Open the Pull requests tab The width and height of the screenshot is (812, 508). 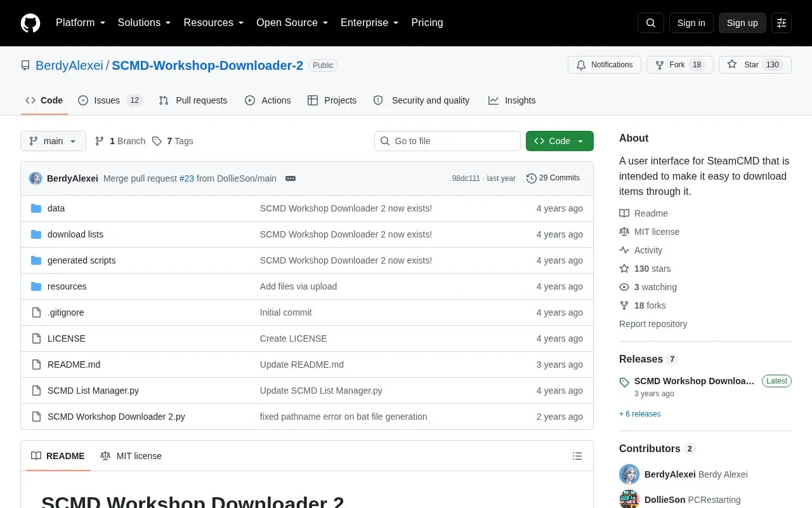point(193,100)
